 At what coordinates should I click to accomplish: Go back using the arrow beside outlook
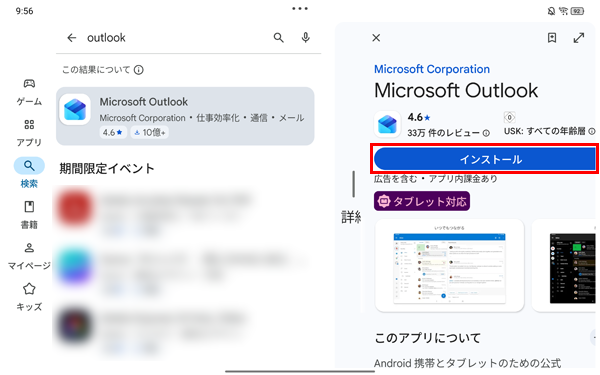[72, 38]
